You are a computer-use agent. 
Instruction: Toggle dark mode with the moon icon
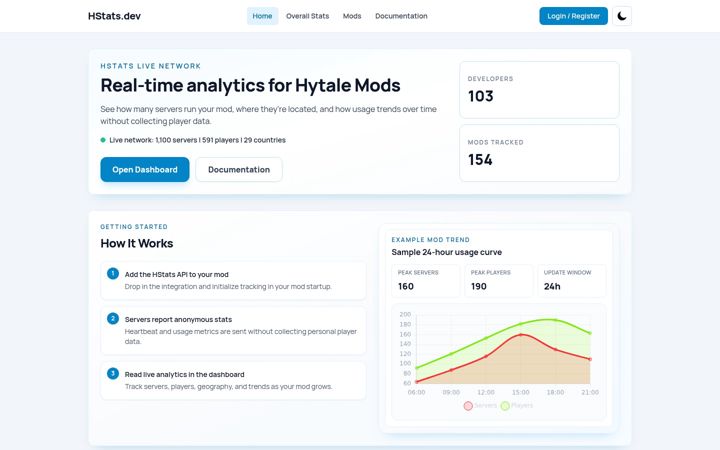[x=622, y=16]
